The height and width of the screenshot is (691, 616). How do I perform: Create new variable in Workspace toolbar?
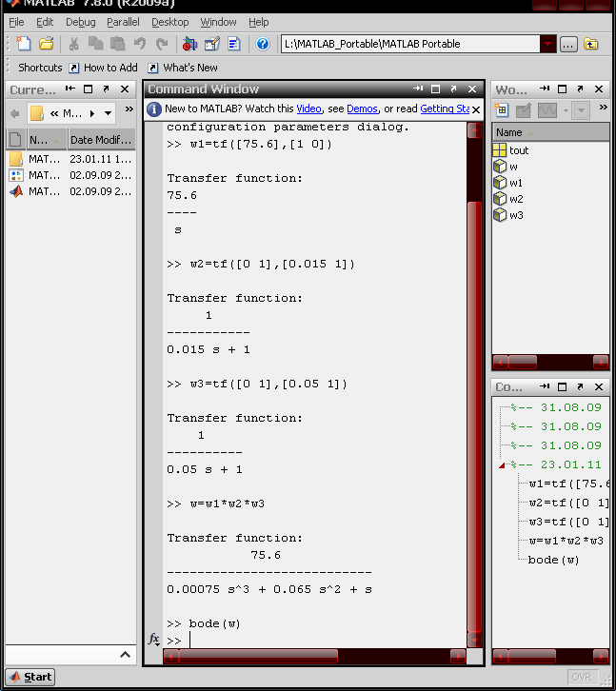point(502,110)
